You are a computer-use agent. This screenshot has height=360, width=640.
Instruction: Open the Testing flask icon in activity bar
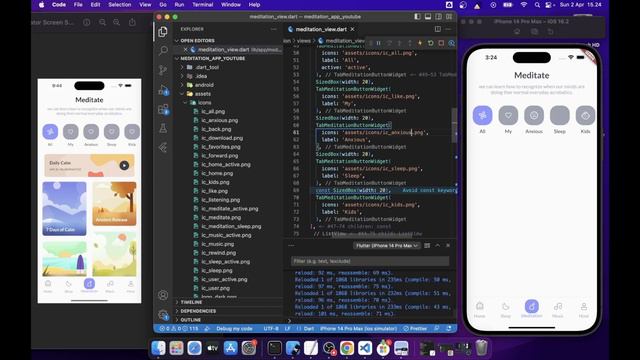coord(163,128)
